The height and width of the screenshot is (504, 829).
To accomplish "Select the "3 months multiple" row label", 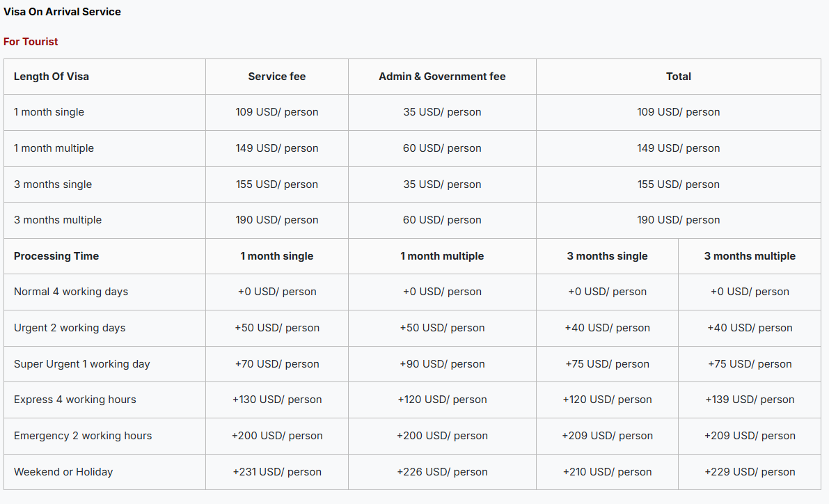I will tap(58, 220).
